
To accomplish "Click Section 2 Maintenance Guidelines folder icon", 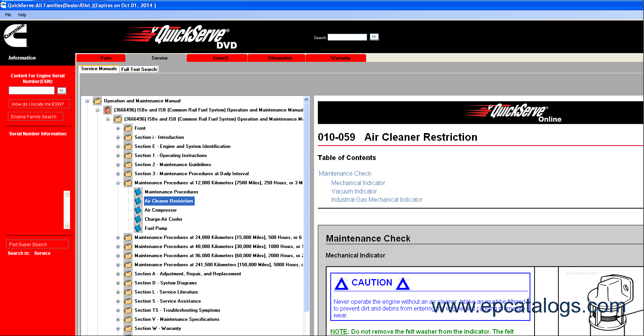I will [x=128, y=165].
